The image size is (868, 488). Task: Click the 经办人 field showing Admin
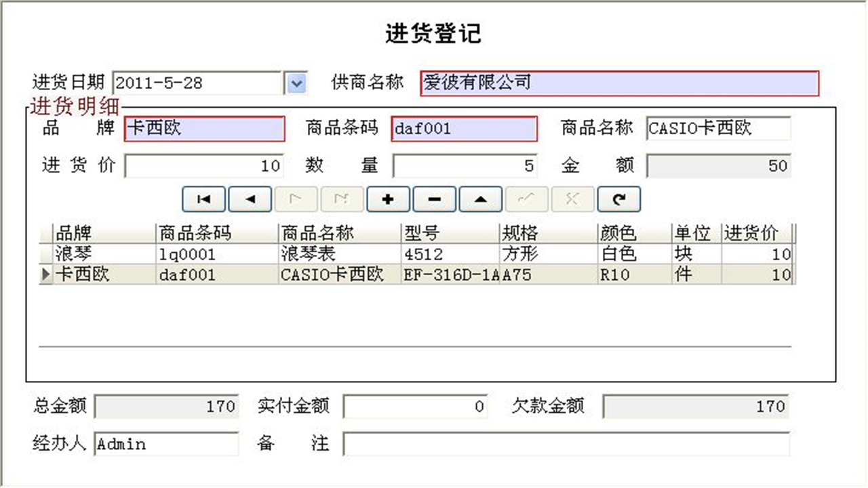point(166,444)
